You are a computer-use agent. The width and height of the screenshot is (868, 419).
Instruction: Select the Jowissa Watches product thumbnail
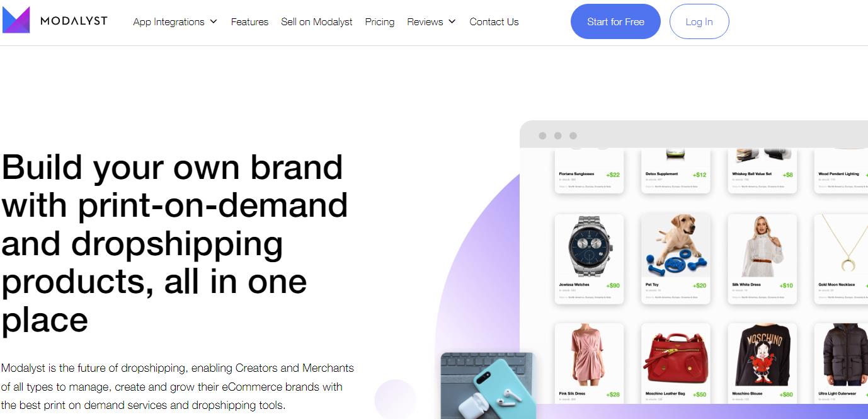pos(589,246)
